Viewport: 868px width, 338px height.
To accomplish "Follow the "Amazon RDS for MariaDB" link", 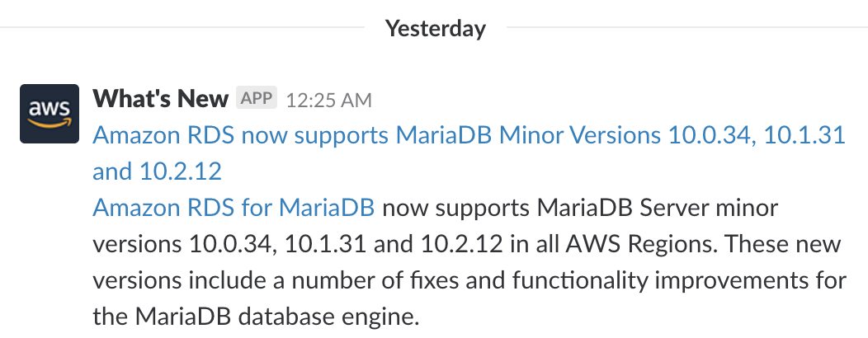I will click(234, 208).
